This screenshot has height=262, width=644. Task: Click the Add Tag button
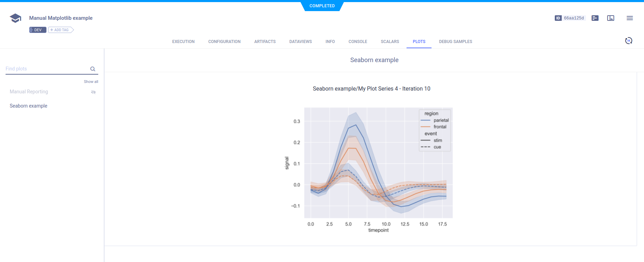pyautogui.click(x=61, y=30)
